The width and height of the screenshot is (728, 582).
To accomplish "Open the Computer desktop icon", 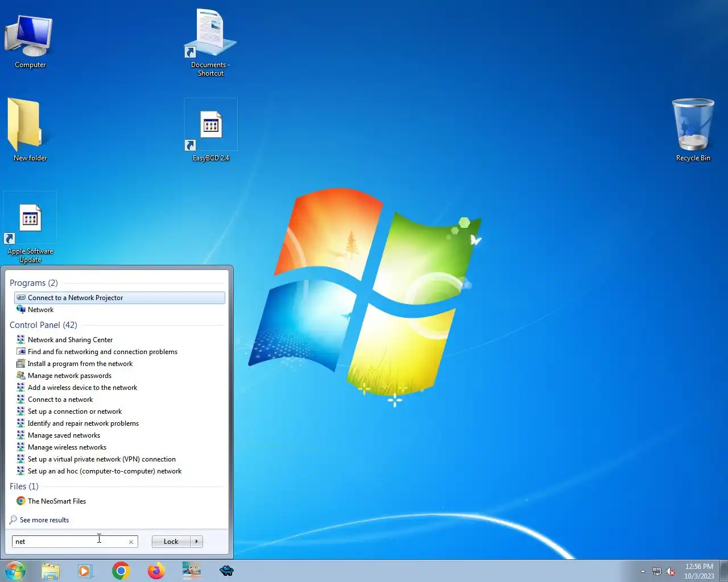I will pos(30,41).
